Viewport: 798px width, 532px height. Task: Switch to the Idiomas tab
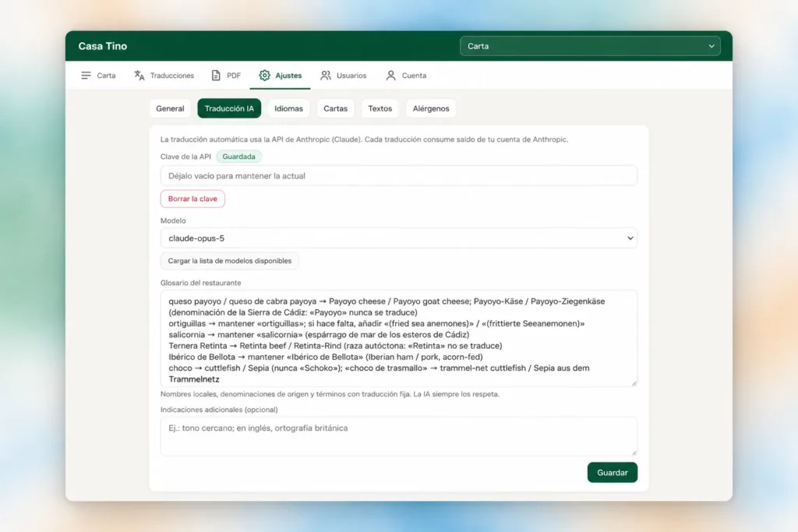coord(288,108)
